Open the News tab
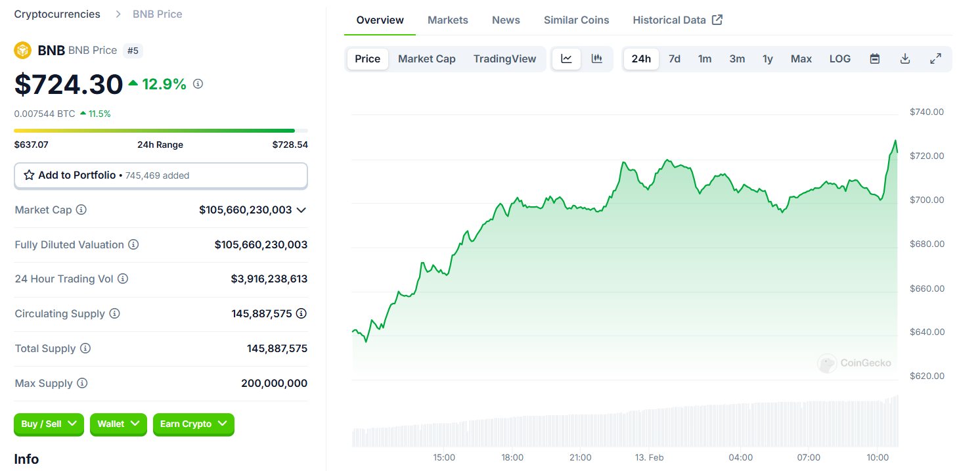The image size is (980, 471). coord(506,20)
